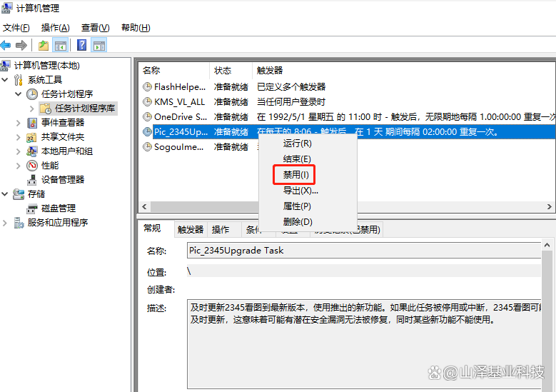Open the 文件(F) menu
This screenshot has height=392, width=556.
pyautogui.click(x=16, y=28)
